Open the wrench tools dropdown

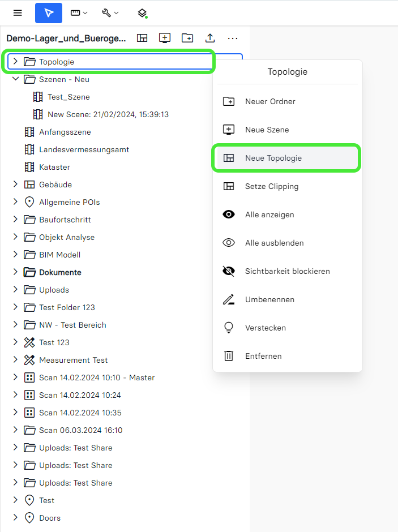[x=110, y=12]
